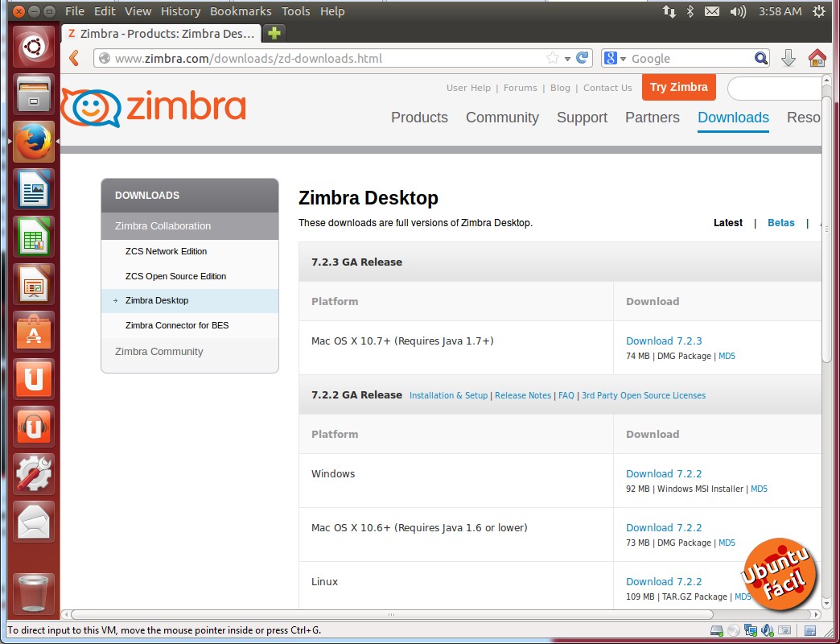
Task: Switch to the Betas downloads view
Action: (781, 223)
